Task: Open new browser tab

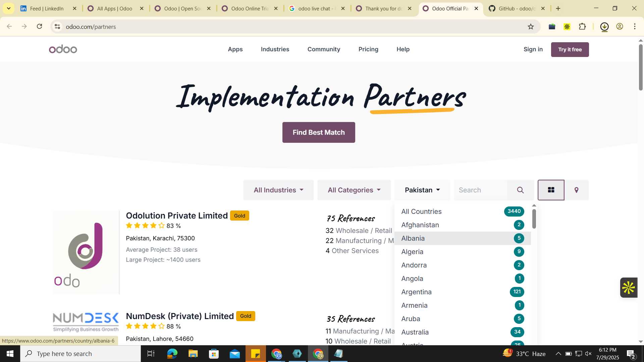Action: (x=558, y=8)
